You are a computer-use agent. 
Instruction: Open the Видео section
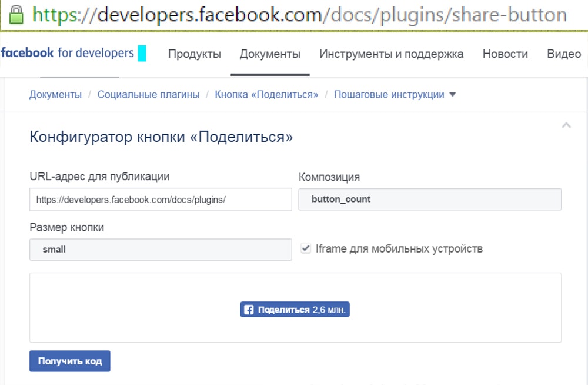click(x=563, y=54)
